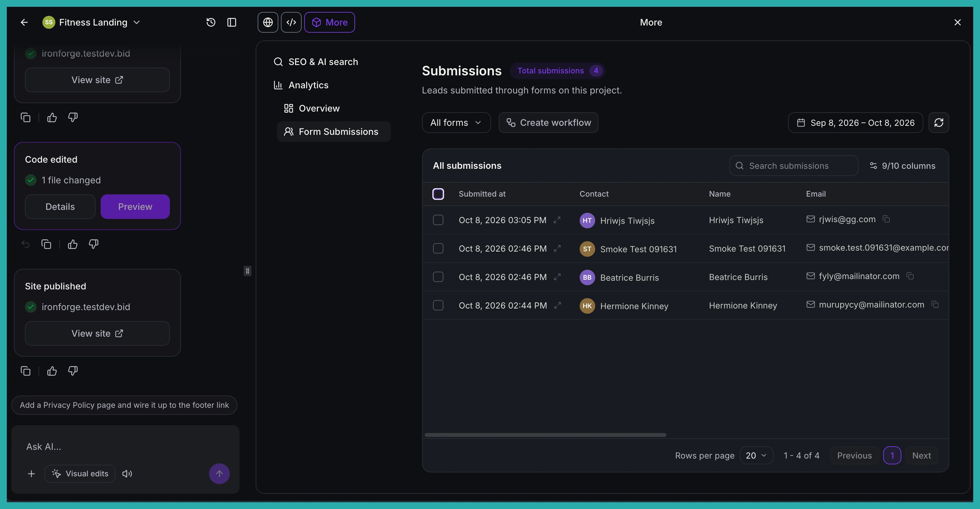Open the code view icon
Screen dimensions: 980x509
click(291, 22)
